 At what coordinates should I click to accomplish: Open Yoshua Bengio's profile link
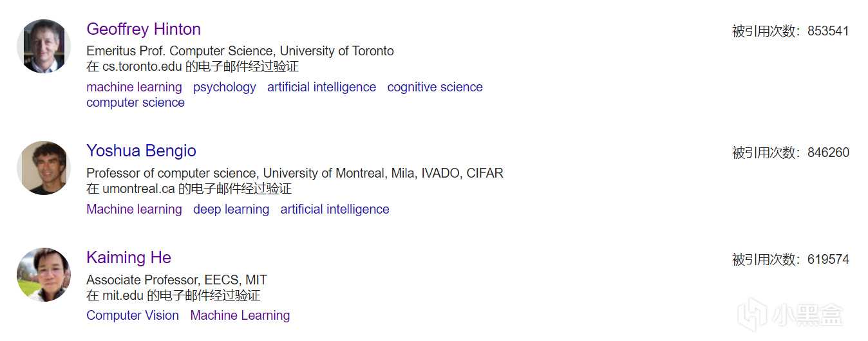pos(141,151)
